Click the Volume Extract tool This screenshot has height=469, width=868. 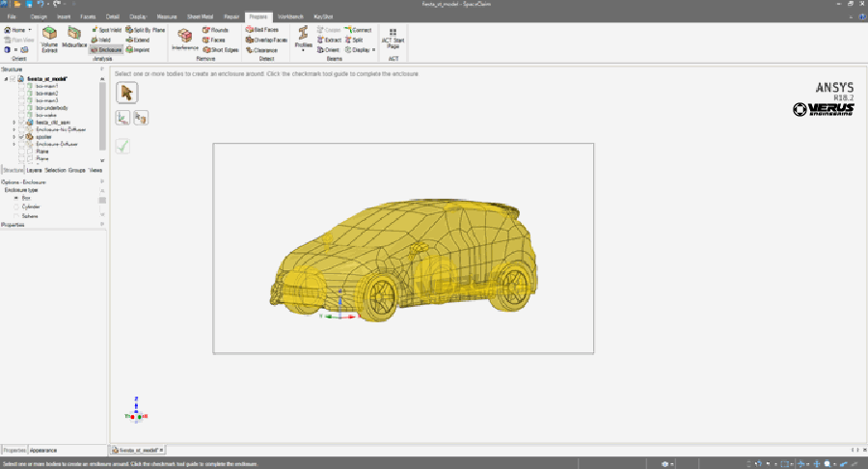pos(49,40)
